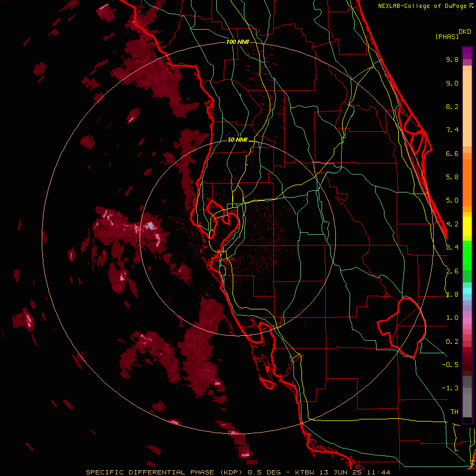Image resolution: width=476 pixels, height=476 pixels.
Task: Click the 6.6 value on the color scale
Action: (452, 153)
